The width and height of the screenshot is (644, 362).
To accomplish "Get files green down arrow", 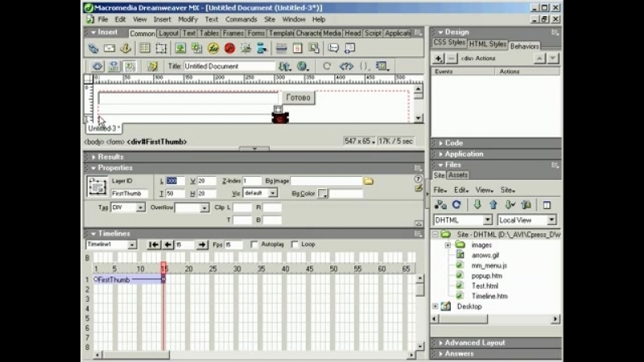I will [x=477, y=205].
